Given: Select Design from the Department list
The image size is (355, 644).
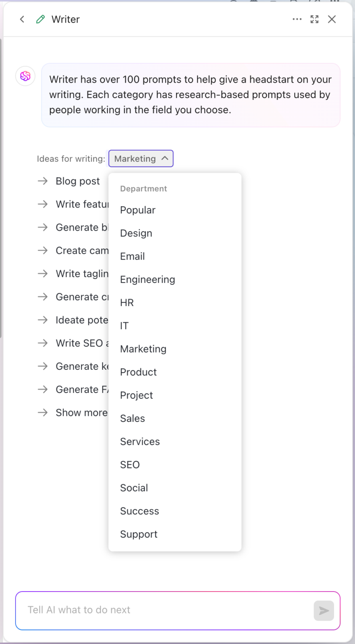Looking at the screenshot, I should click(x=136, y=233).
